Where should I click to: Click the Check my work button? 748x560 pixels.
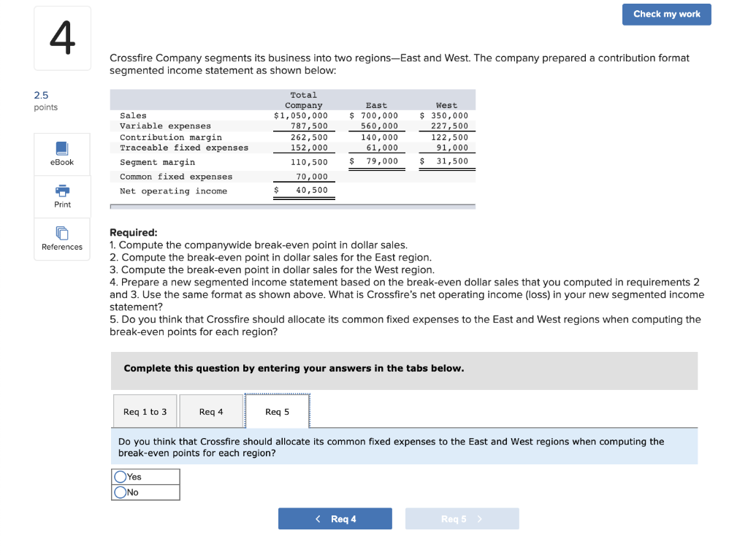pyautogui.click(x=665, y=14)
